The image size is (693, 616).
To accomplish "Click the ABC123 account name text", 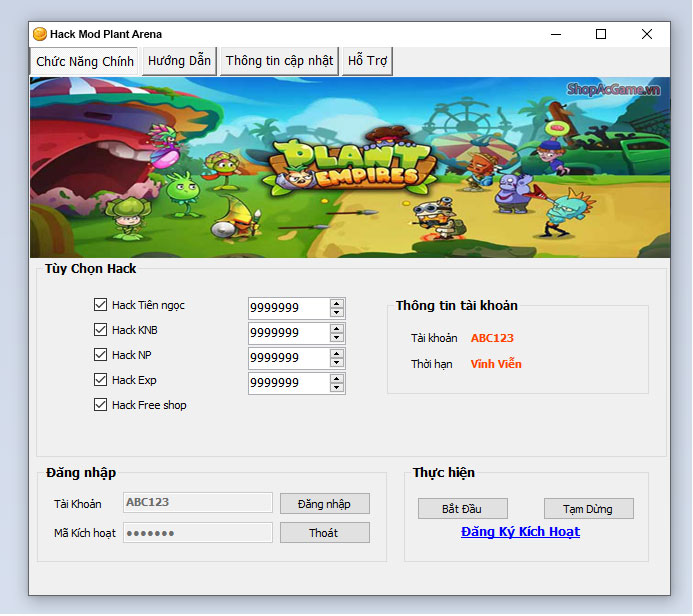I will pos(492,338).
